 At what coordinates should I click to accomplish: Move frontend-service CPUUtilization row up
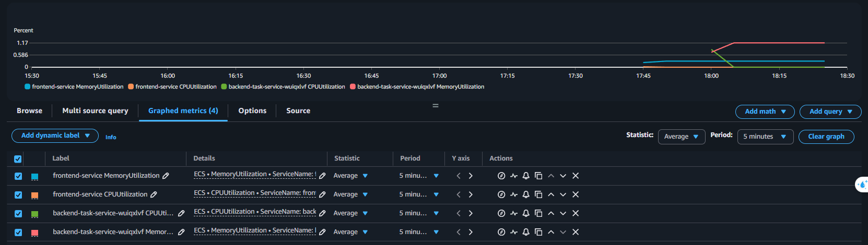(551, 194)
